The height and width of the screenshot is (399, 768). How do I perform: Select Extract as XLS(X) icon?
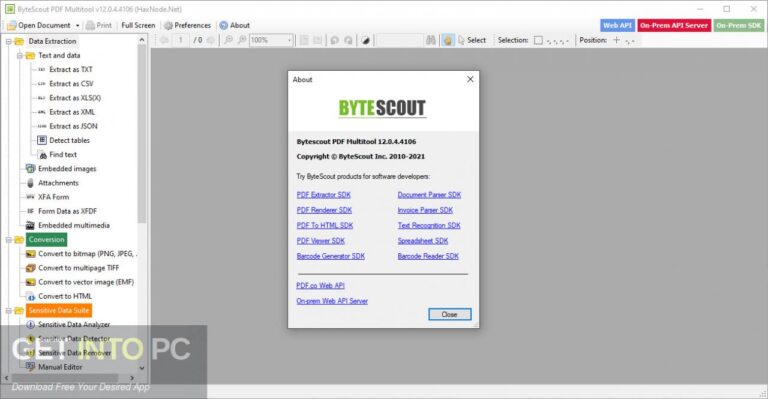pos(42,98)
